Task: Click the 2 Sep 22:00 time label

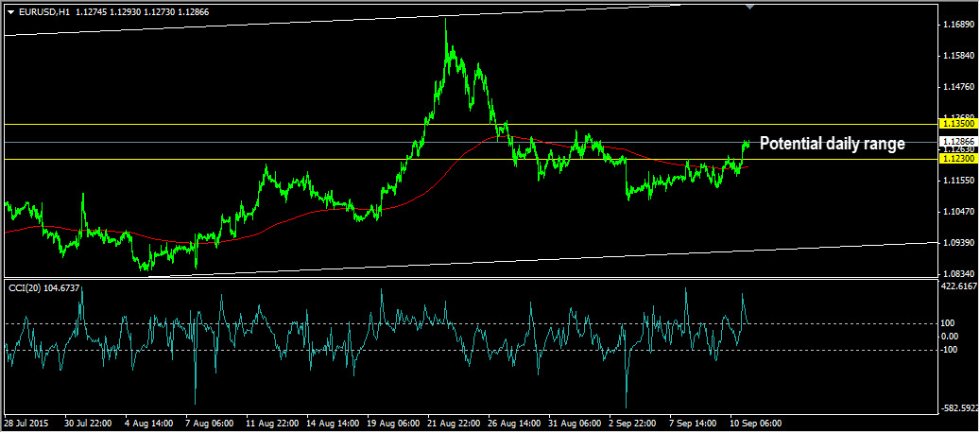Action: click(x=634, y=423)
